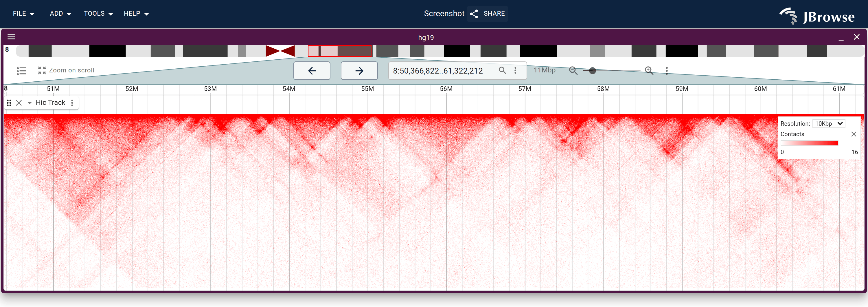Click the red highlighted region in chromosome overview
This screenshot has width=868, height=307.
[340, 51]
